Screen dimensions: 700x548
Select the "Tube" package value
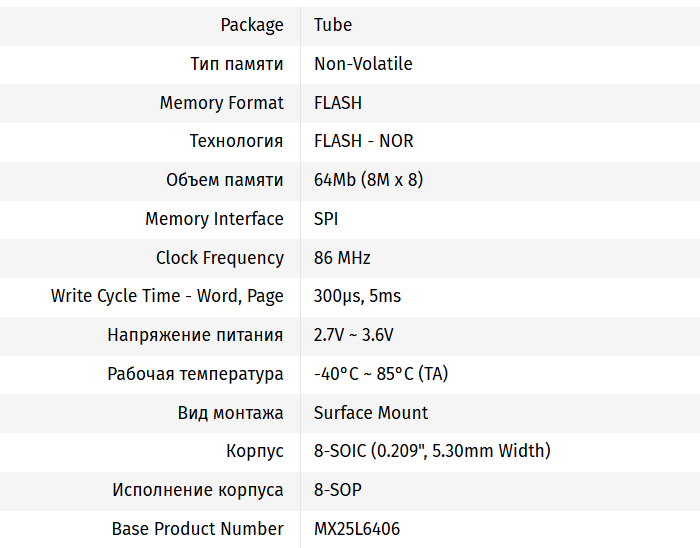pos(333,25)
